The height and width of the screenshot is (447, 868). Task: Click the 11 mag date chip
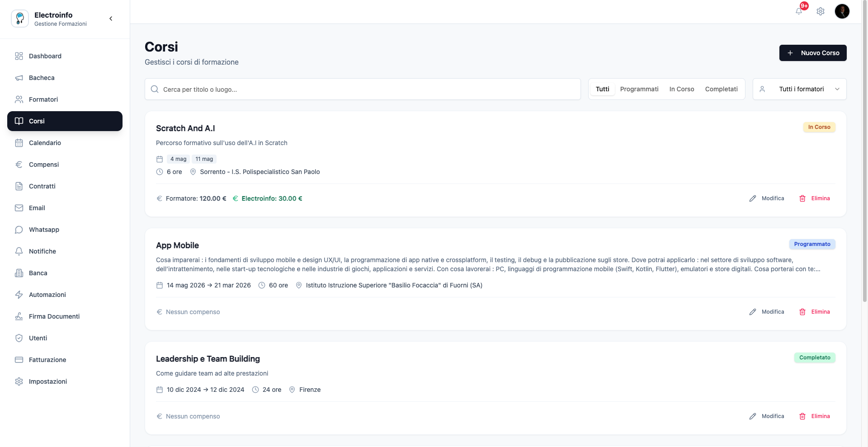[x=204, y=159]
